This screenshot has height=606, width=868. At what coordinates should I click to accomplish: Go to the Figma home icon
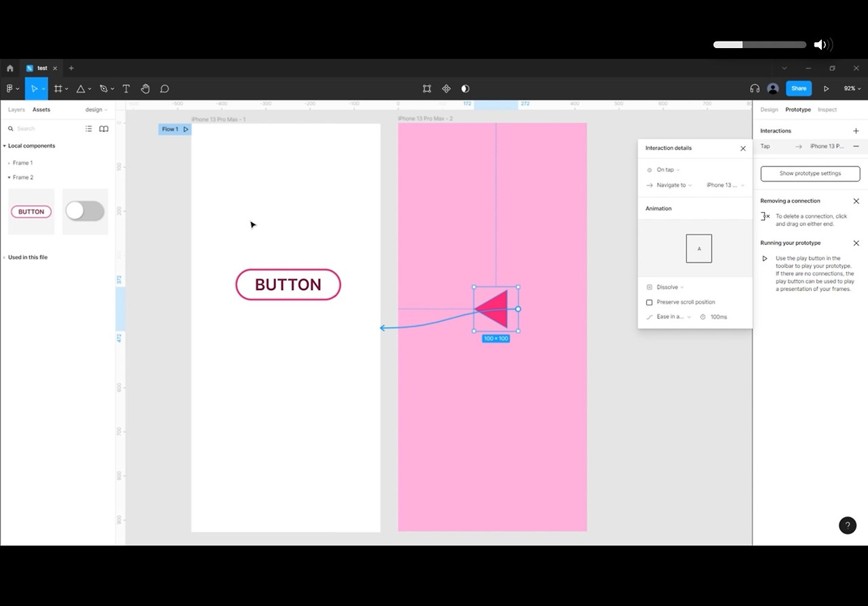[x=9, y=68]
